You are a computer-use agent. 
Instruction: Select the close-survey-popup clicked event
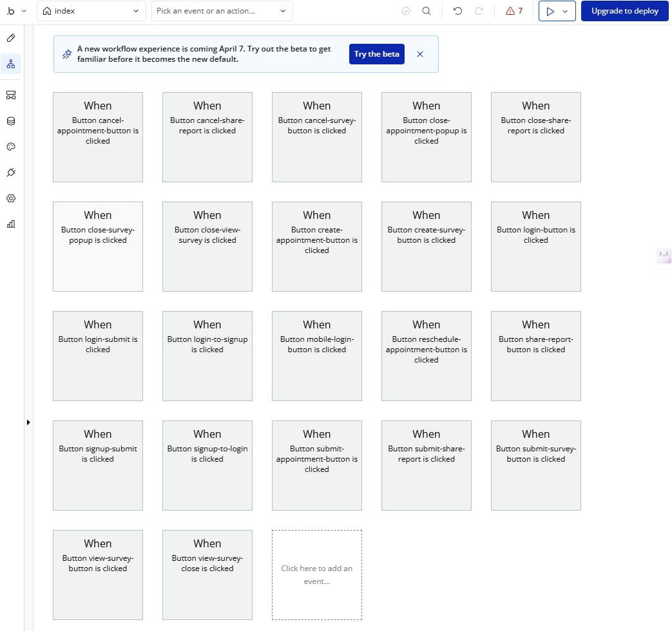click(98, 247)
